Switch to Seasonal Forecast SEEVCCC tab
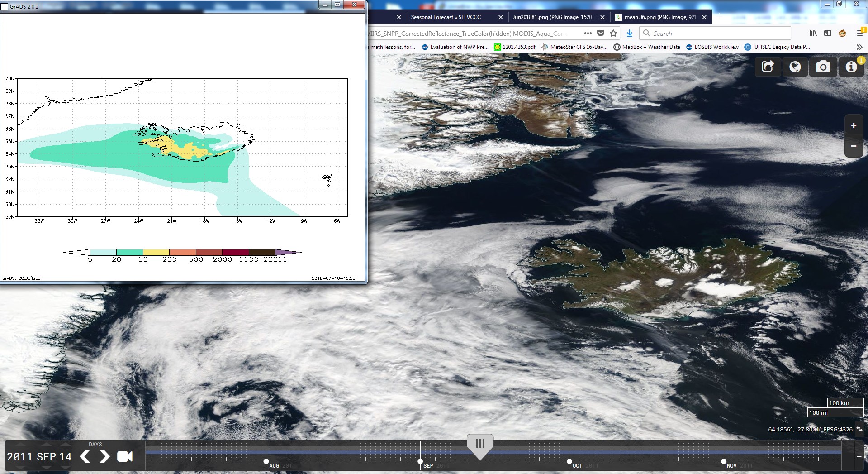This screenshot has width=868, height=474. pyautogui.click(x=446, y=17)
